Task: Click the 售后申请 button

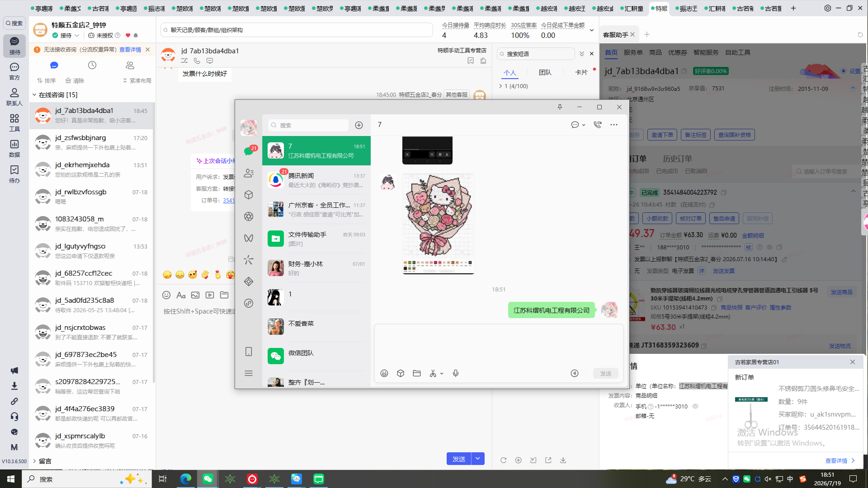Action: [x=724, y=219]
